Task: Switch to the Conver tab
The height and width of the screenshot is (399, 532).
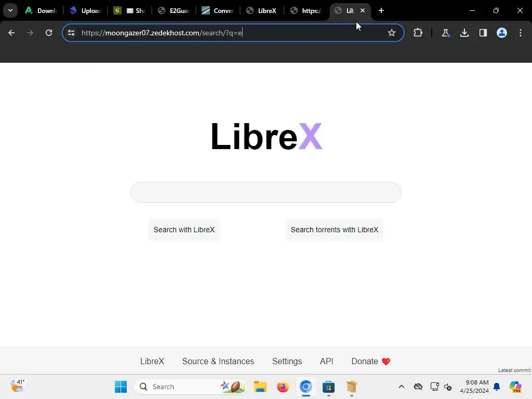Action: [x=218, y=10]
